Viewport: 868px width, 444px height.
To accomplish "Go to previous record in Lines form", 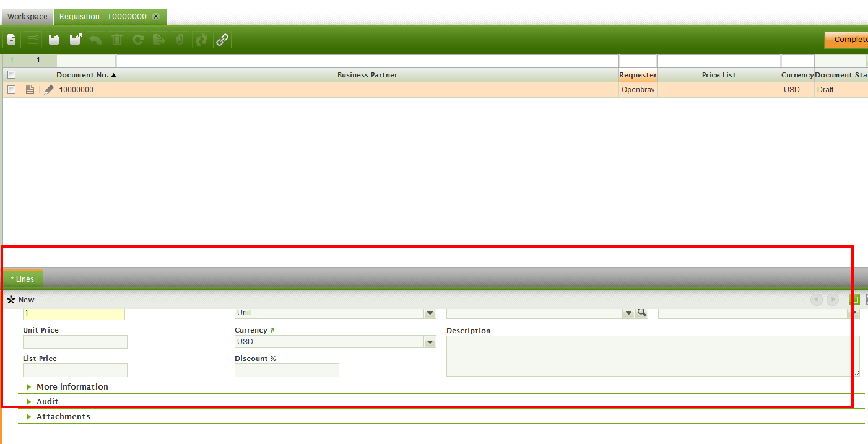I will [x=817, y=300].
